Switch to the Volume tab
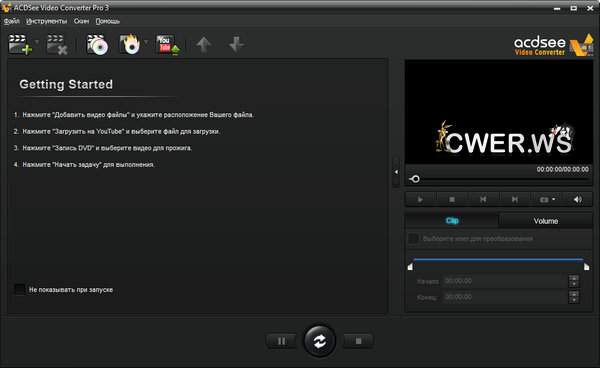The image size is (600, 368). (x=546, y=221)
